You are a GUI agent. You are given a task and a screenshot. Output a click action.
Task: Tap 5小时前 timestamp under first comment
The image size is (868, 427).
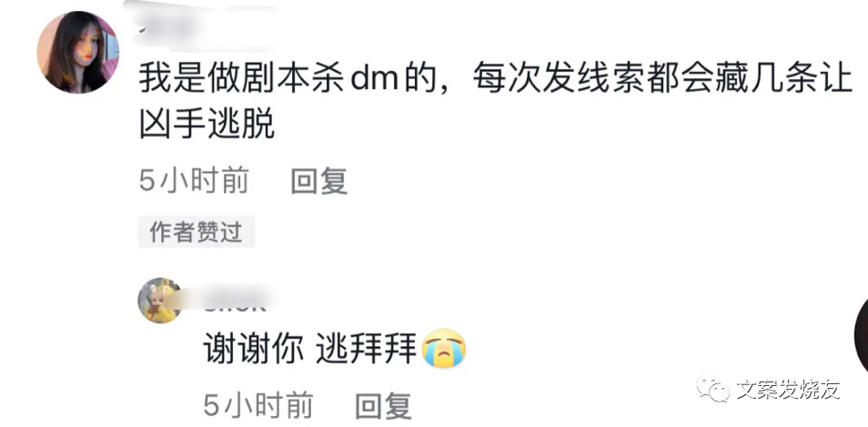point(194,181)
